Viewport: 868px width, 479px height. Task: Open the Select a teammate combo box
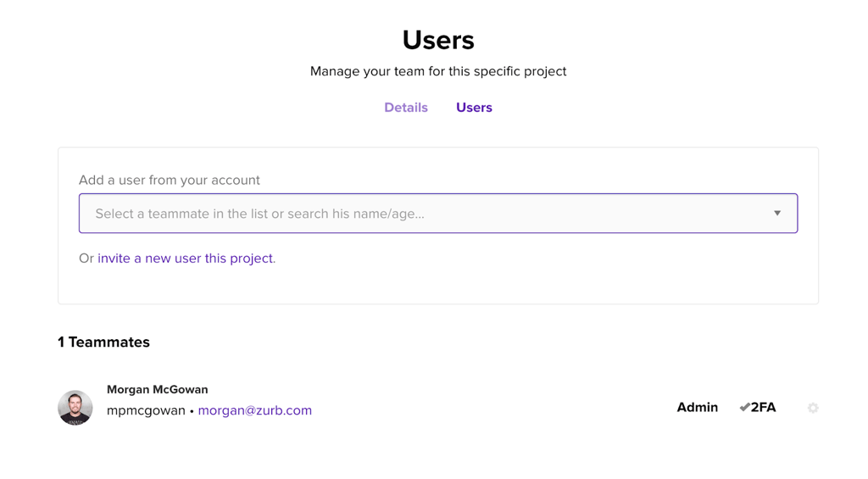click(438, 213)
